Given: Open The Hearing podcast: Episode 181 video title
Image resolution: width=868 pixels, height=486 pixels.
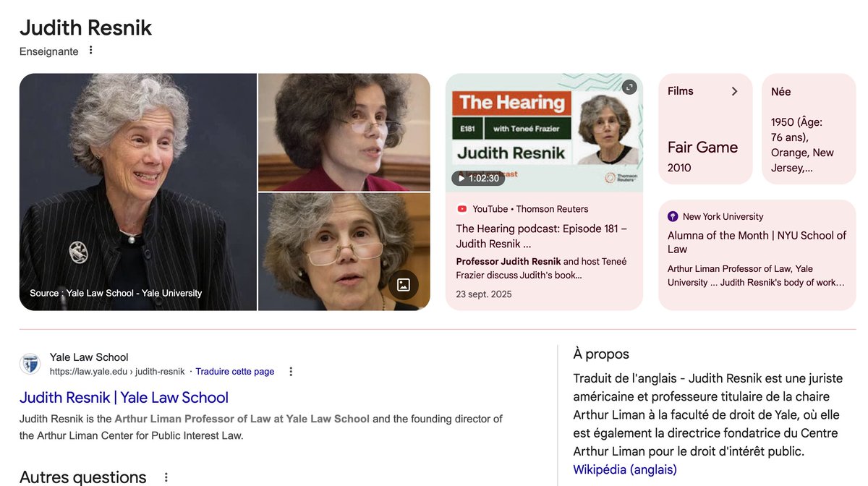Looking at the screenshot, I should 542,236.
